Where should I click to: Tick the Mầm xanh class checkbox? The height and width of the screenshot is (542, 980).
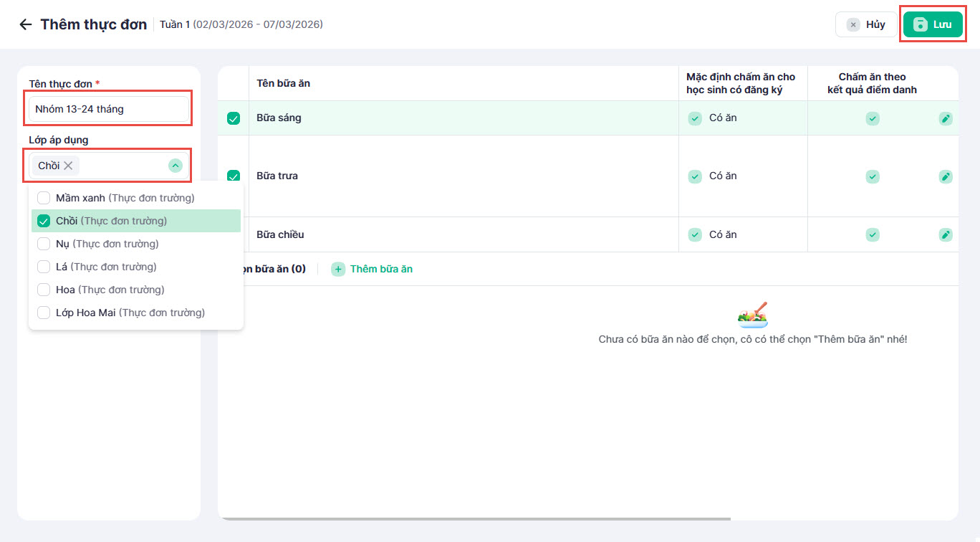(44, 198)
